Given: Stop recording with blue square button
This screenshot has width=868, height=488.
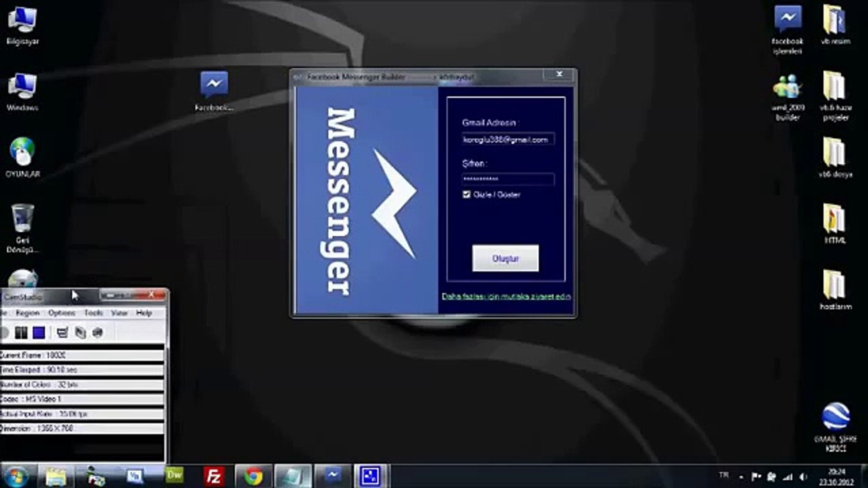Looking at the screenshot, I should (39, 333).
